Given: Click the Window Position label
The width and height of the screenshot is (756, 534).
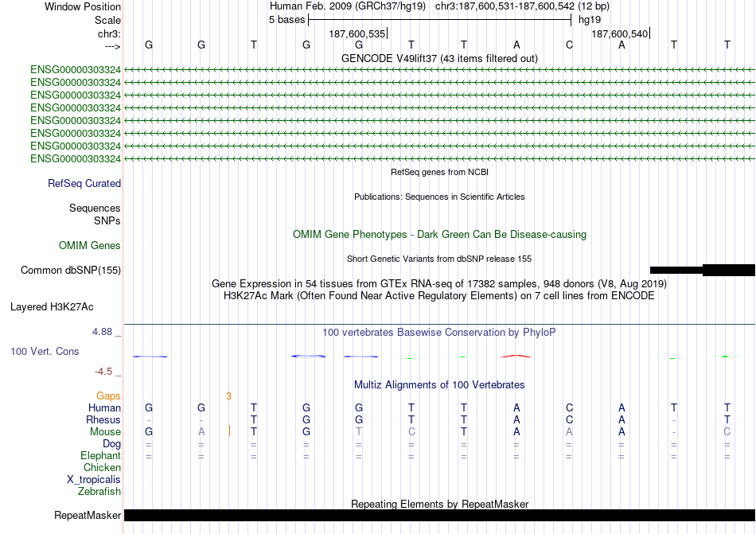Looking at the screenshot, I should point(83,6).
